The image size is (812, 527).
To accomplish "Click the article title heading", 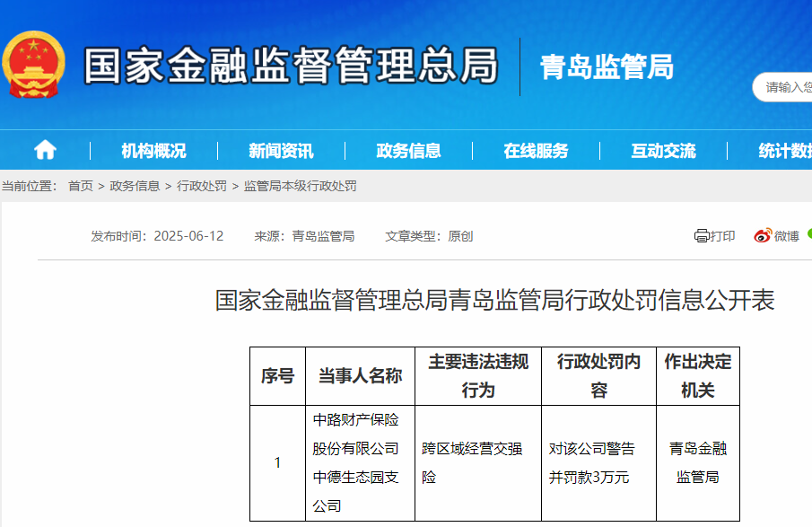I will 494,301.
